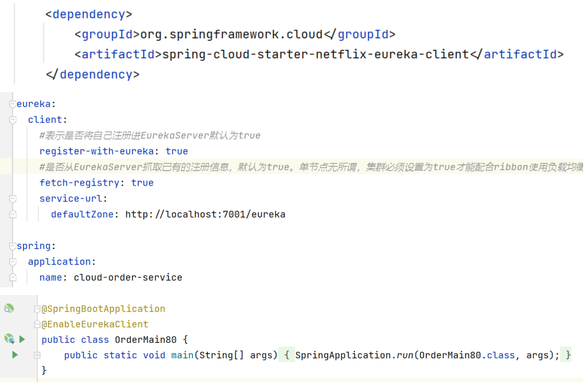
Task: Click the spring: key
Action: pos(36,246)
